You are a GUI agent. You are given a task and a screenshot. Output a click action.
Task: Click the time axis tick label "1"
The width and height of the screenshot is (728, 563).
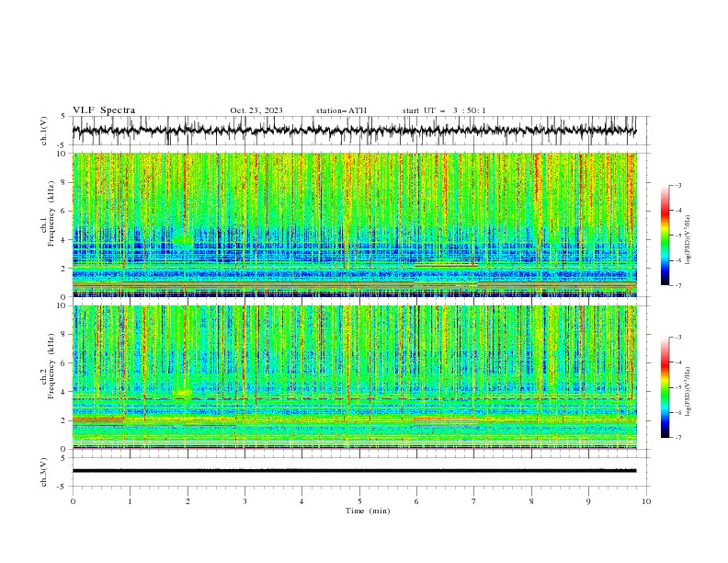pyautogui.click(x=130, y=501)
